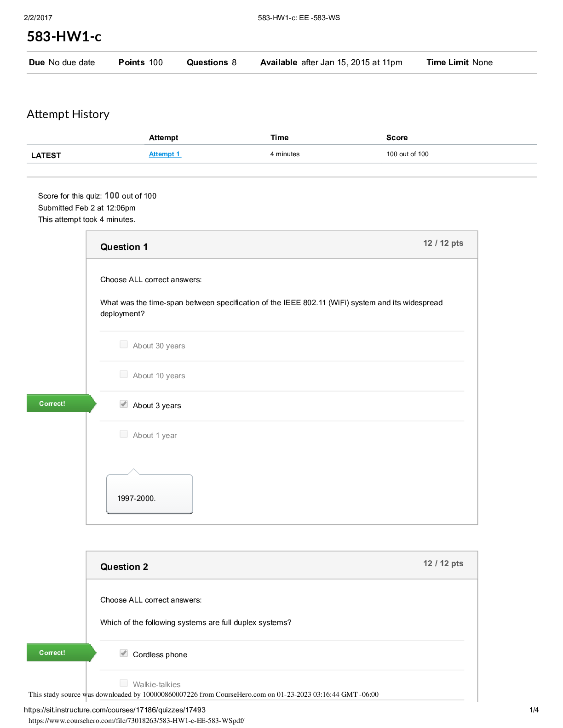Select the About 1 year checkbox
563x728 pixels.
[124, 434]
